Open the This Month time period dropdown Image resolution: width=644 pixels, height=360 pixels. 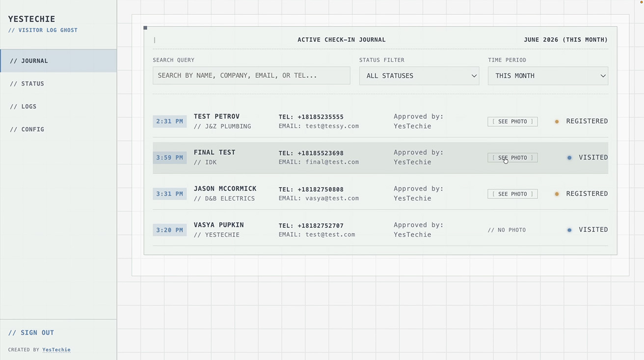coord(548,76)
